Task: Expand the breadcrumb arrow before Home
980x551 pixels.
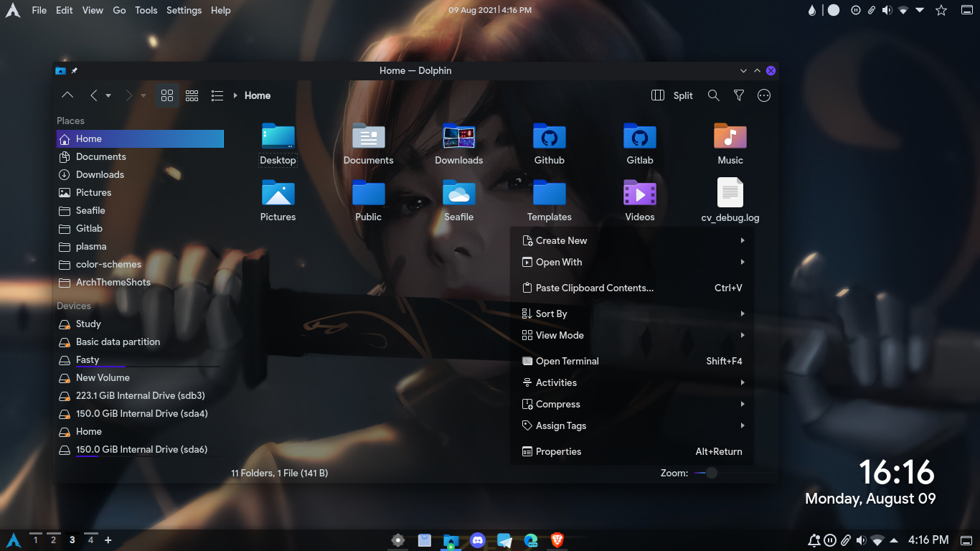Action: [235, 95]
